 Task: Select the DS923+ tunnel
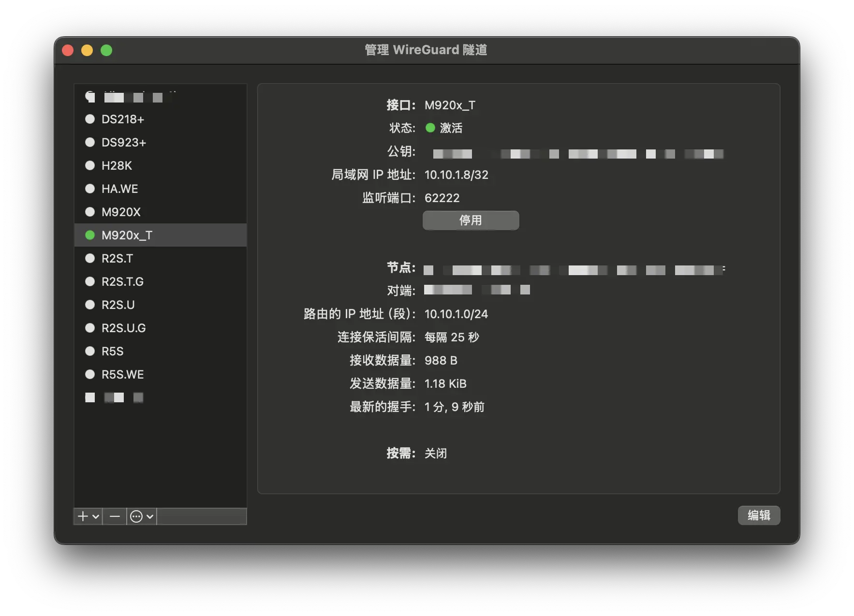pos(124,142)
